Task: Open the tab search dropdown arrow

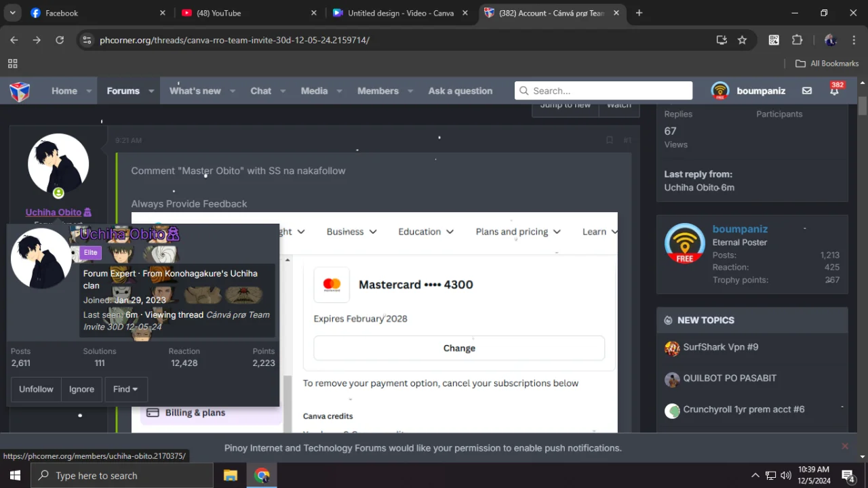Action: click(x=13, y=13)
